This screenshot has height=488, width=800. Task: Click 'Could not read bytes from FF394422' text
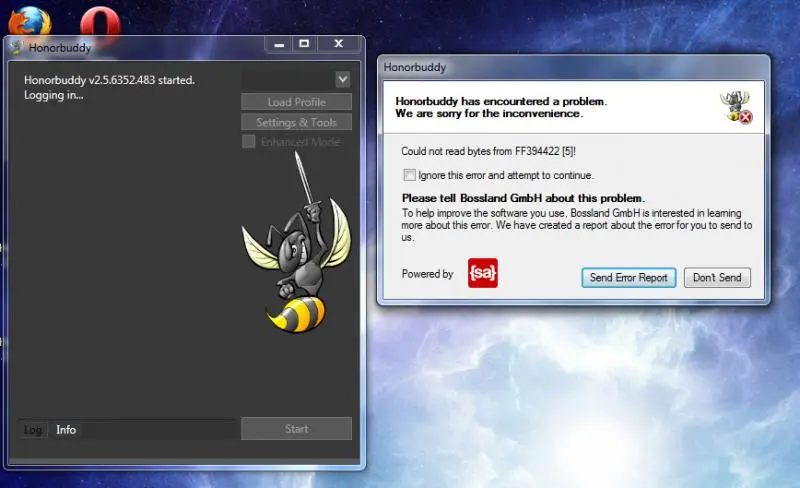click(488, 151)
